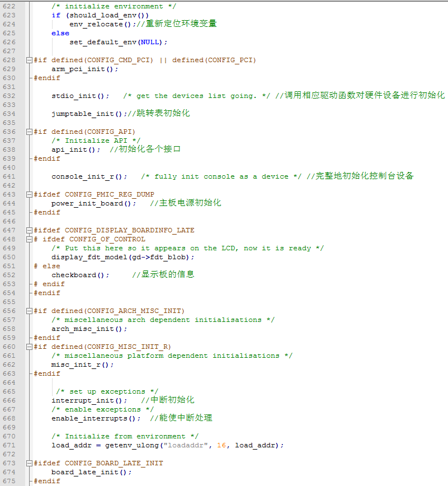Click the 'Initialize from environment' comment
The height and width of the screenshot is (486, 448).
click(x=125, y=436)
